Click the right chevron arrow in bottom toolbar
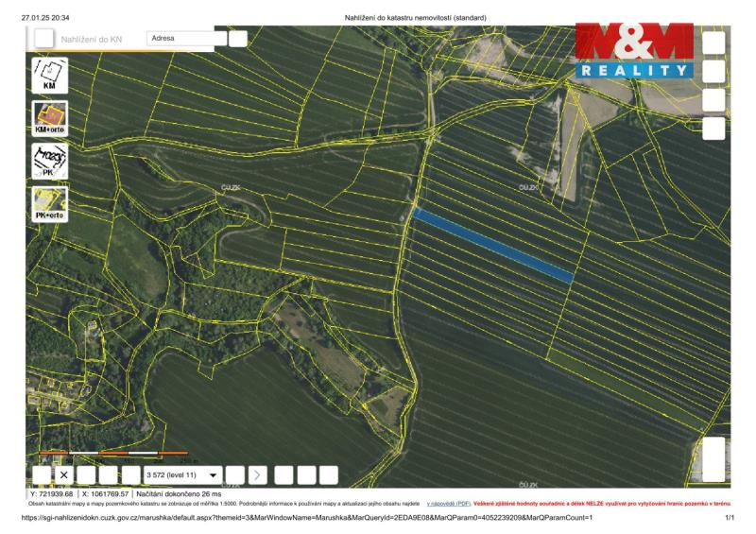 pyautogui.click(x=258, y=474)
